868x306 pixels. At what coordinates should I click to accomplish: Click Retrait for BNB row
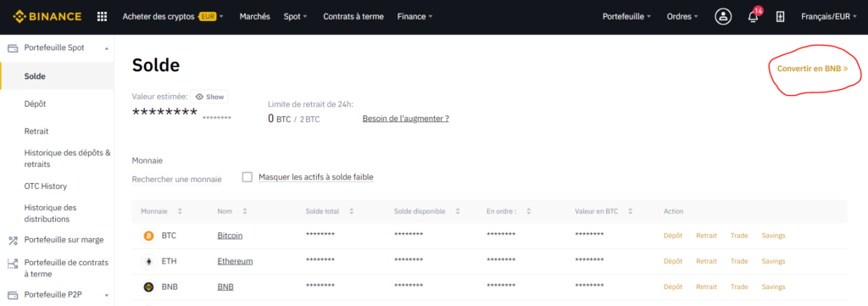[x=706, y=287]
